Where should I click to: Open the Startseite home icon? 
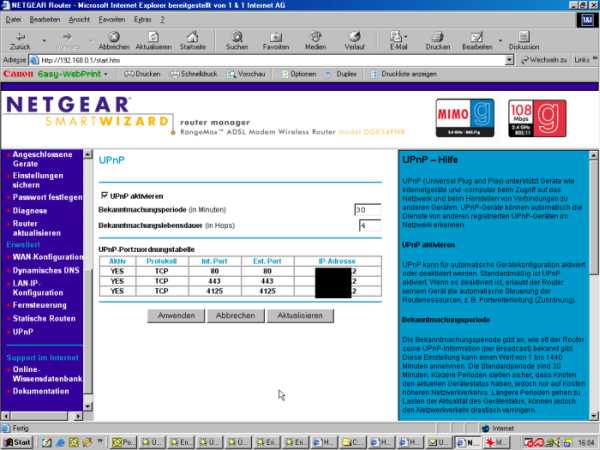pyautogui.click(x=192, y=41)
